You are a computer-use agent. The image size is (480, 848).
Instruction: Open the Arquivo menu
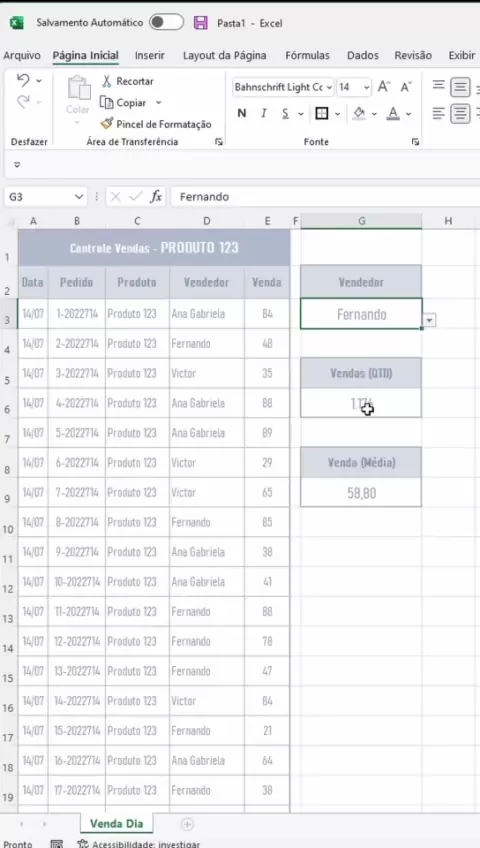pyautogui.click(x=22, y=55)
